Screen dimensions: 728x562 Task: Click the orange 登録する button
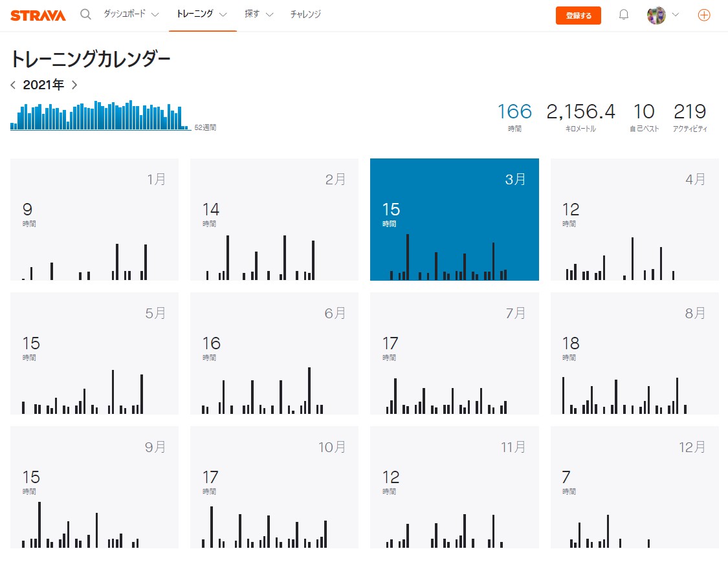[x=578, y=16]
